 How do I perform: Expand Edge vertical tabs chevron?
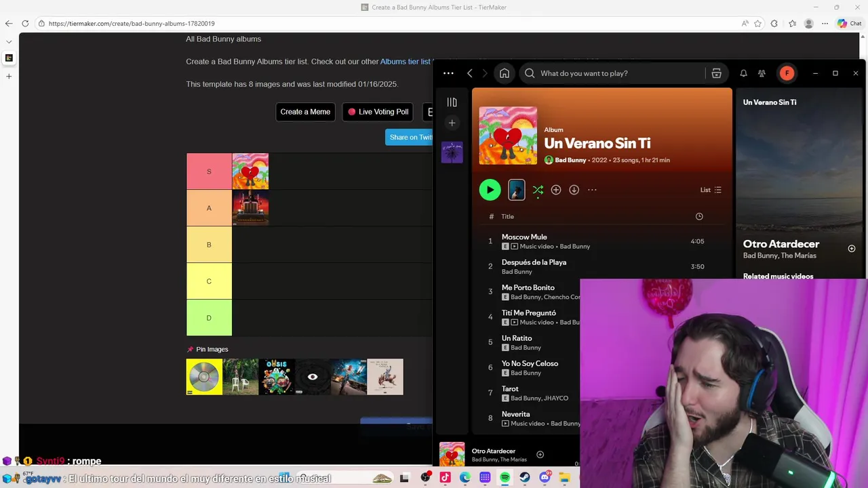[9, 41]
